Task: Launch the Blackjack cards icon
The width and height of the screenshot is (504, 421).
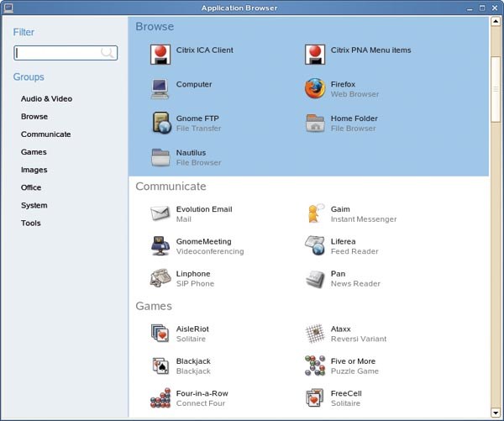Action: 160,366
